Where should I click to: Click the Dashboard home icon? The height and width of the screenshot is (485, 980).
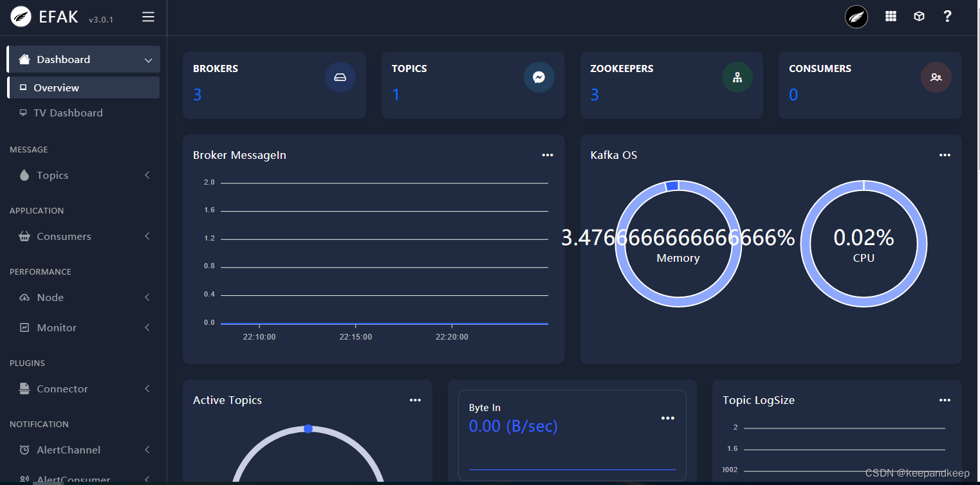coord(24,59)
